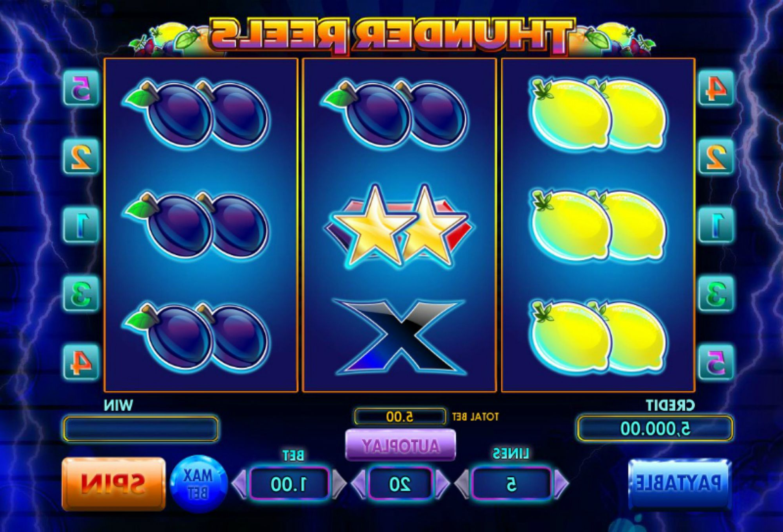The height and width of the screenshot is (532, 783).
Task: Toggle the blue payline 1 marker beside the lemon reel
Action: point(716,225)
